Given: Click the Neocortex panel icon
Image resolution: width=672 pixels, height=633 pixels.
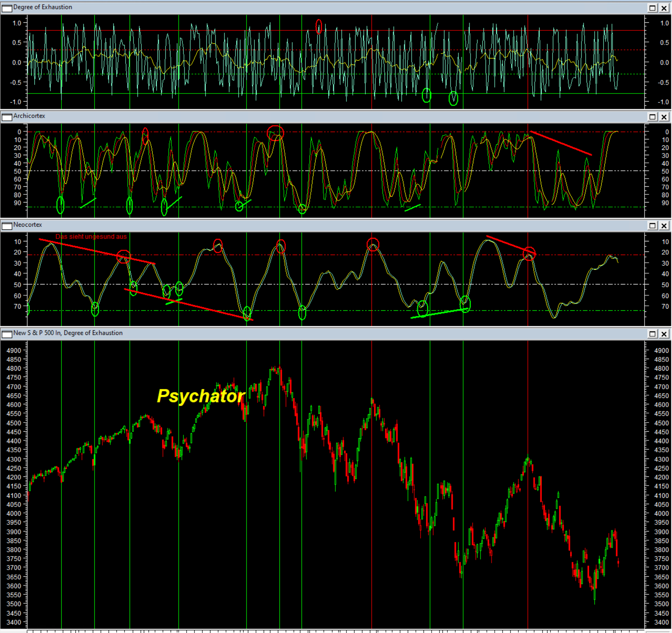Looking at the screenshot, I should [x=7, y=226].
